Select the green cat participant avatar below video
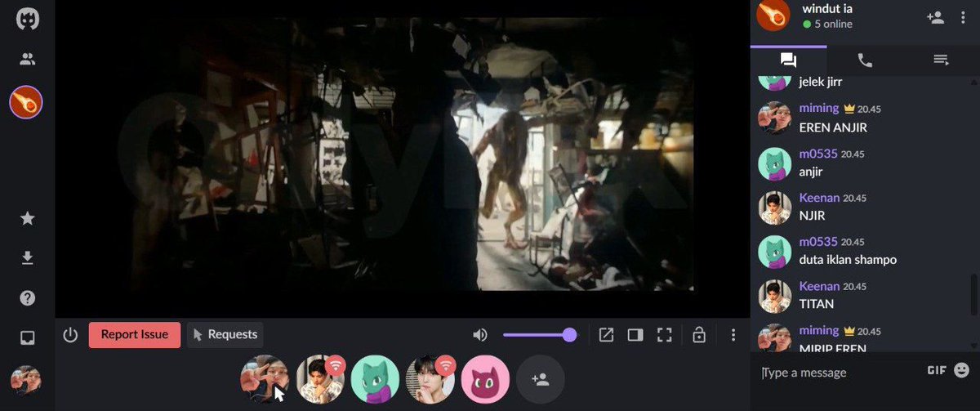Viewport: 980px width, 411px height. click(375, 379)
